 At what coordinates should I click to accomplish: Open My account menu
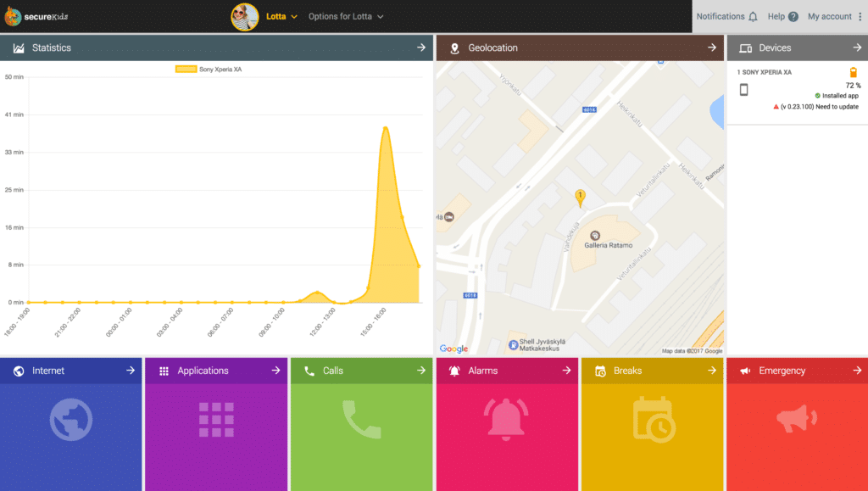[x=829, y=17]
